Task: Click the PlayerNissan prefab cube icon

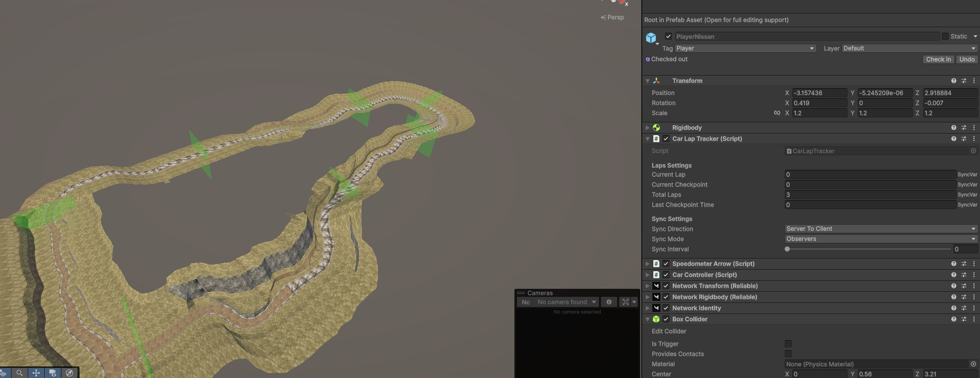Action: [x=651, y=38]
